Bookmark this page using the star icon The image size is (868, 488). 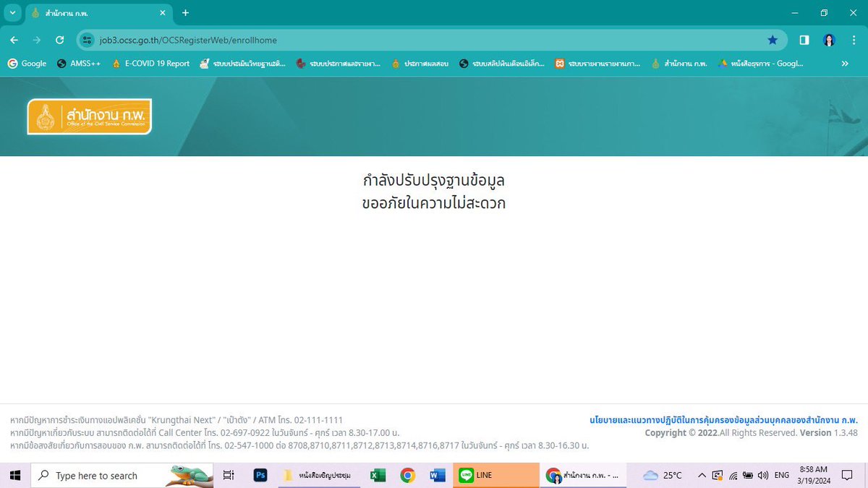click(x=773, y=40)
